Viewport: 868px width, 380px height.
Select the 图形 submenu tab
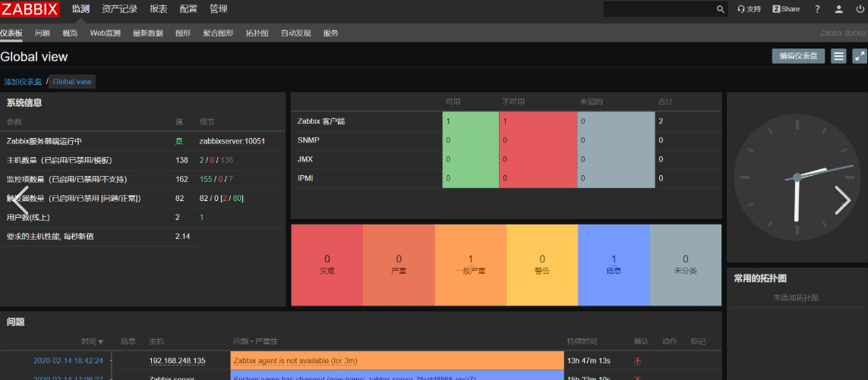[183, 33]
